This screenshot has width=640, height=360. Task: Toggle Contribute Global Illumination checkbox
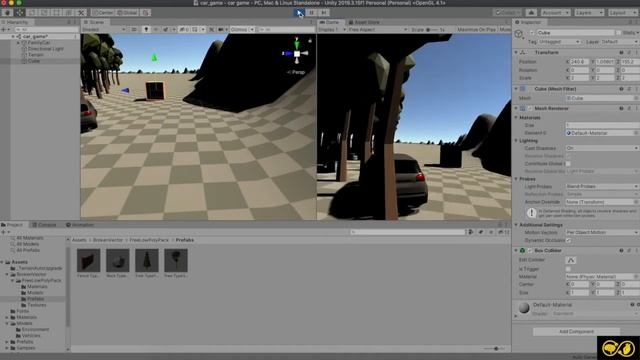568,164
